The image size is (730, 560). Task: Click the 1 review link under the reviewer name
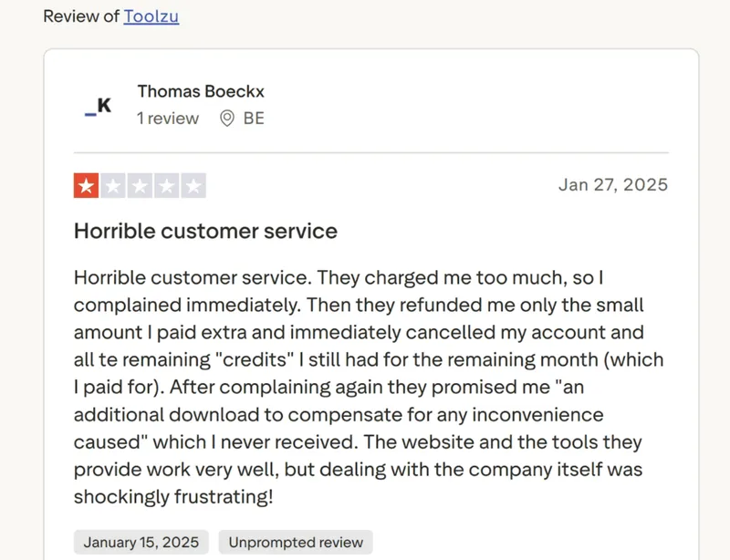(x=167, y=118)
